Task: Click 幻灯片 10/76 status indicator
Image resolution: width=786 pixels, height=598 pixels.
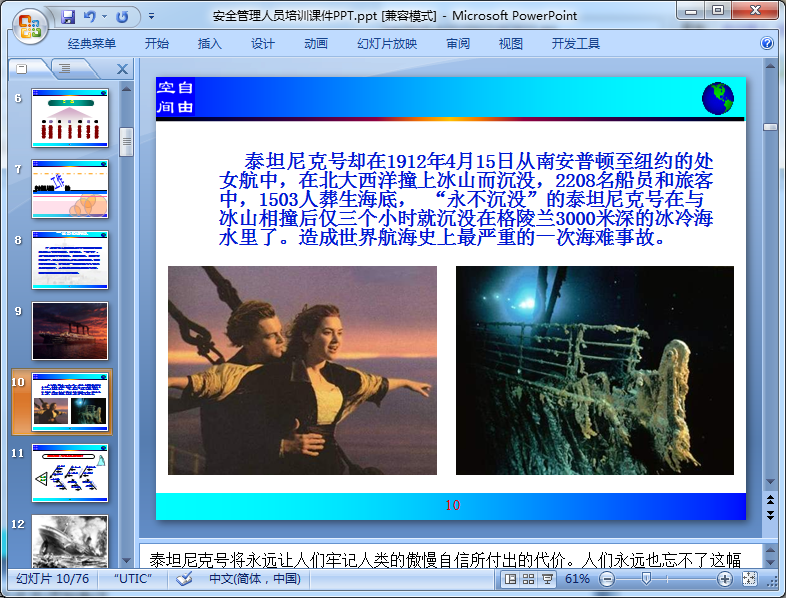Action: click(53, 579)
